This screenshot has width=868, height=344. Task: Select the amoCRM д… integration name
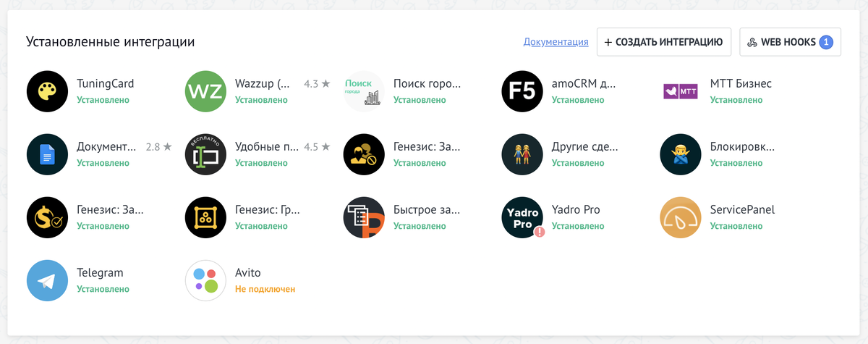[x=584, y=83]
